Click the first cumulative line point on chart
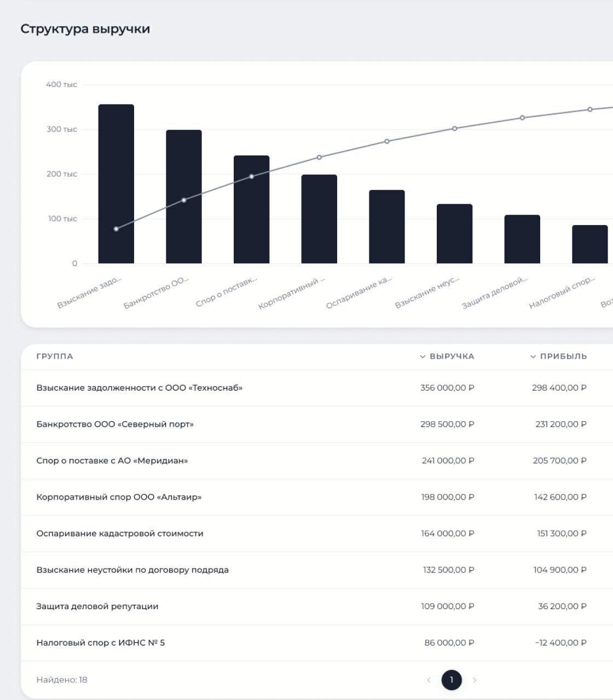Viewport: 613px width, 700px height. [116, 229]
